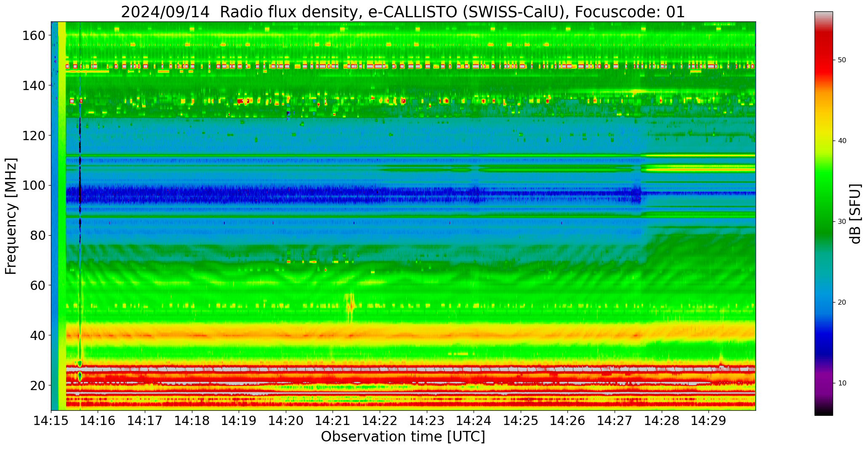Select the 14:20 time tick label

[x=286, y=421]
